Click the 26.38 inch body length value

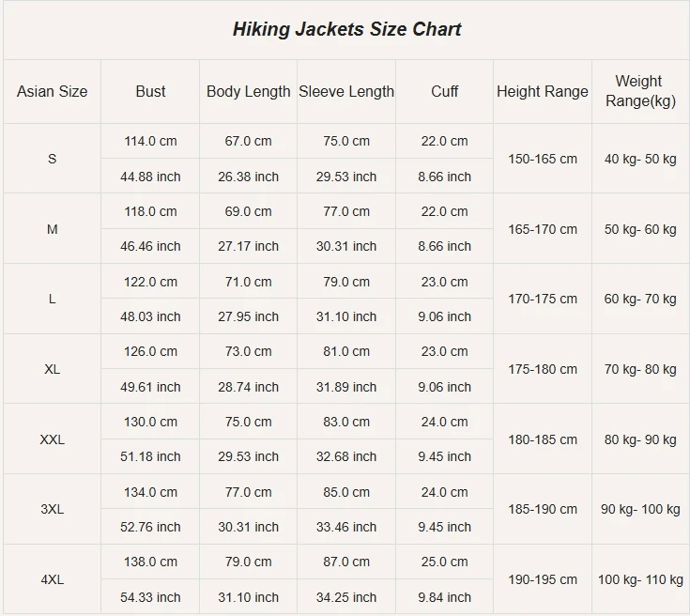tap(249, 177)
